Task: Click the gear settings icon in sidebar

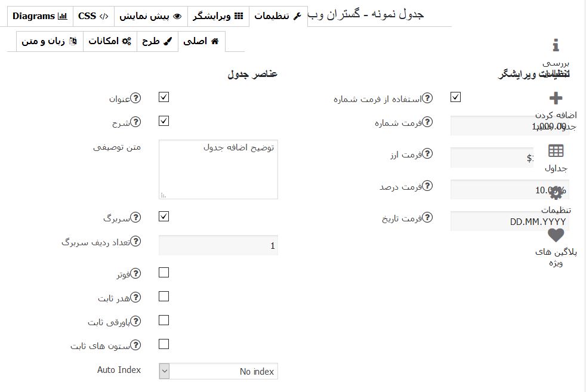Action: [556, 193]
